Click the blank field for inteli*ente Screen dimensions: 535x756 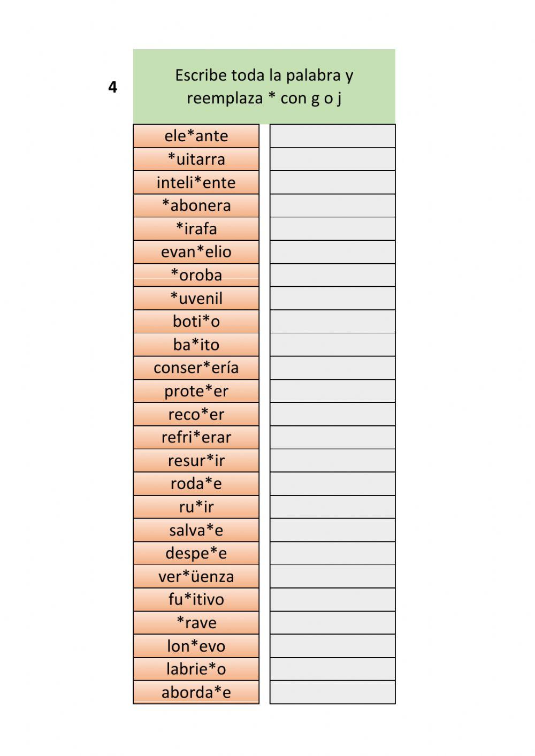(332, 182)
